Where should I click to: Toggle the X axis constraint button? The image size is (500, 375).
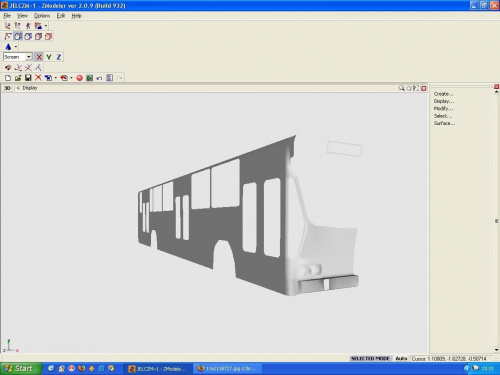pos(39,57)
